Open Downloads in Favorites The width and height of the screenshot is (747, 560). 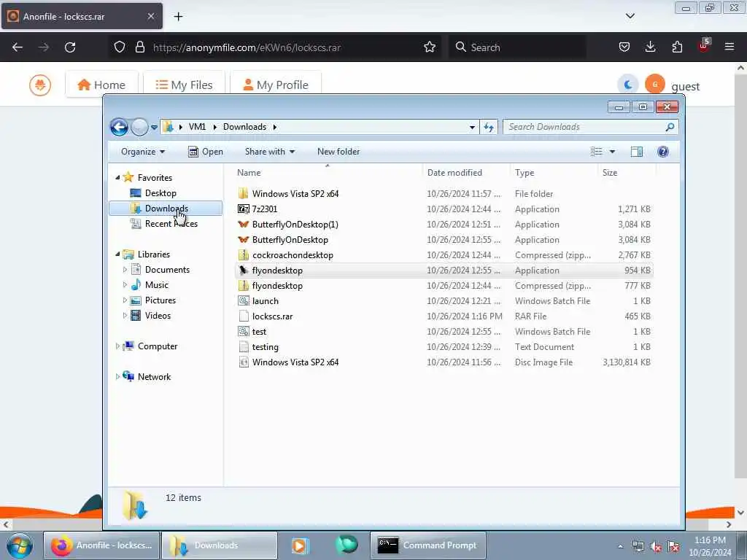pyautogui.click(x=166, y=209)
